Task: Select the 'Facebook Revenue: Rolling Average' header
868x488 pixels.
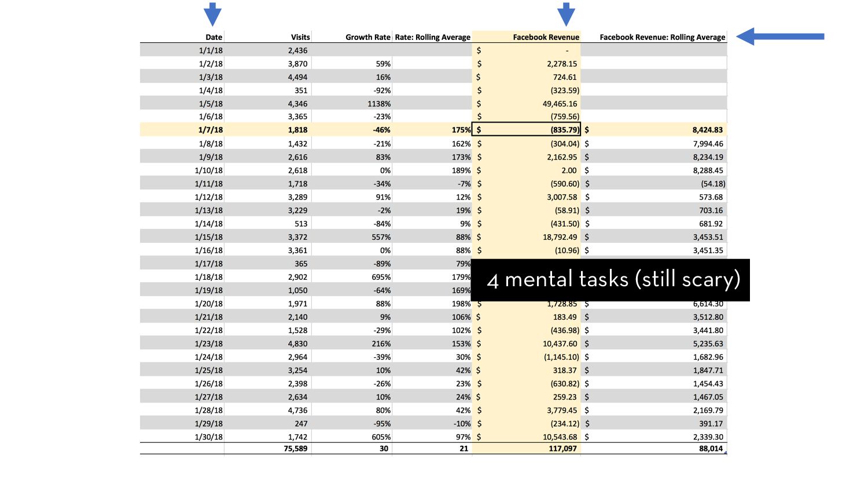Action: [662, 37]
